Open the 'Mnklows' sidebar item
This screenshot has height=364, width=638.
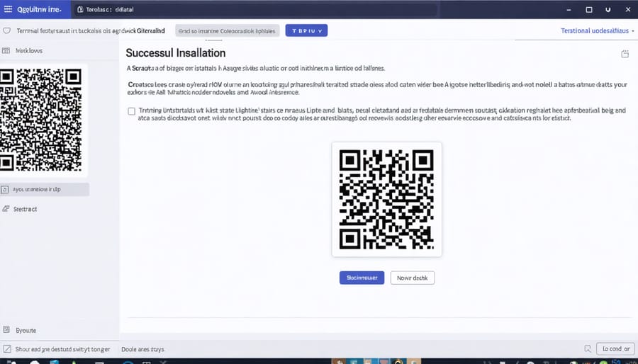29,51
